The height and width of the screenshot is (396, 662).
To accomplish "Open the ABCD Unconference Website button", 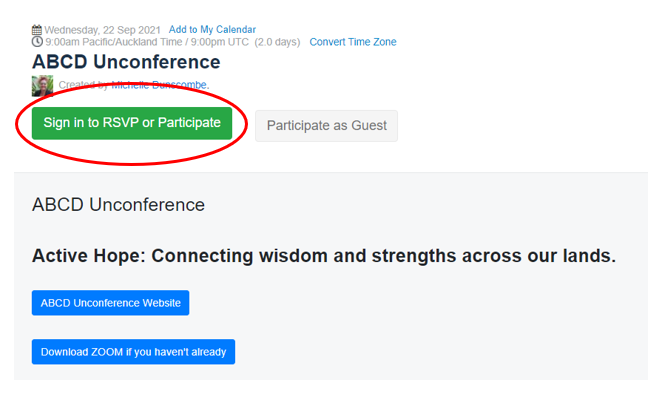I will coord(111,303).
